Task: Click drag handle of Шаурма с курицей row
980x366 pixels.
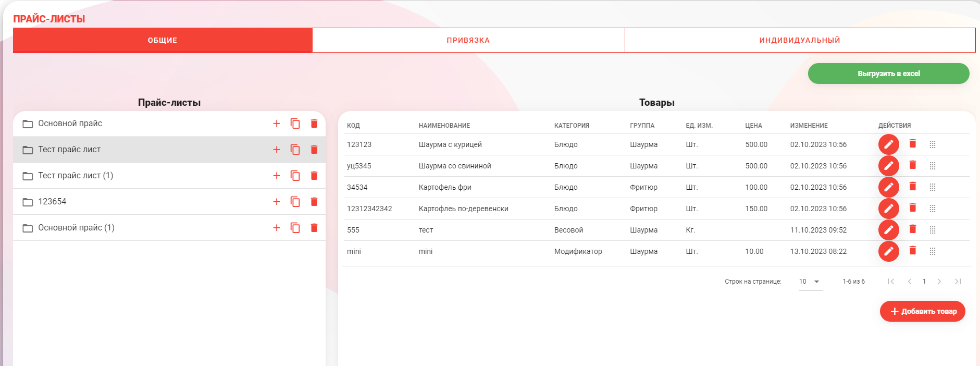Action: click(933, 144)
